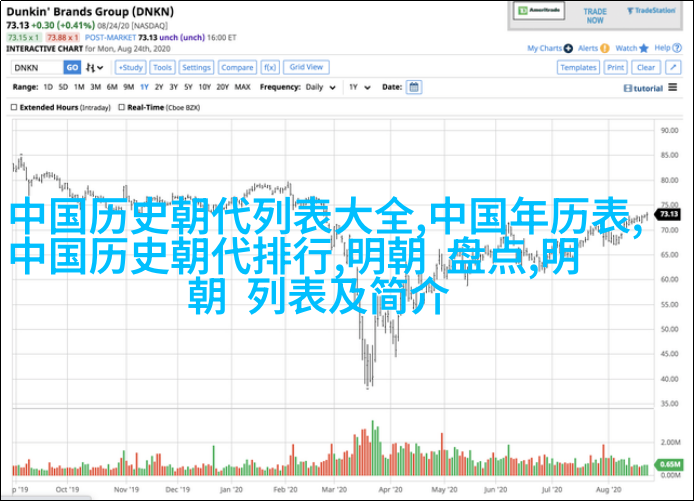Select the 5D range

coord(63,87)
